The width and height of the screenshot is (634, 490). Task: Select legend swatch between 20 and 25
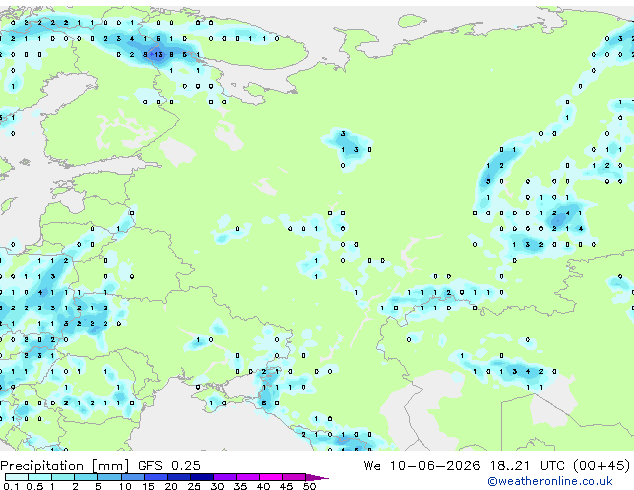(179, 477)
